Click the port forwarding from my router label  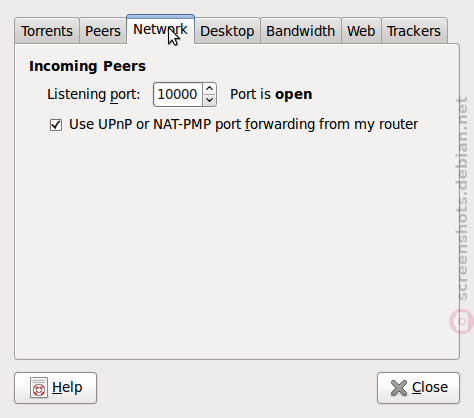coord(243,125)
